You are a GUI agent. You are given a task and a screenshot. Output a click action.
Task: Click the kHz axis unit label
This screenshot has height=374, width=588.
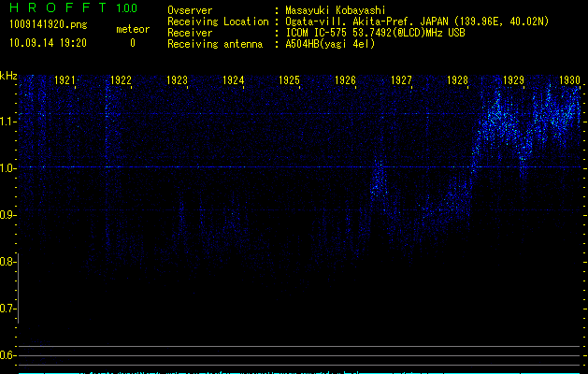coord(8,76)
